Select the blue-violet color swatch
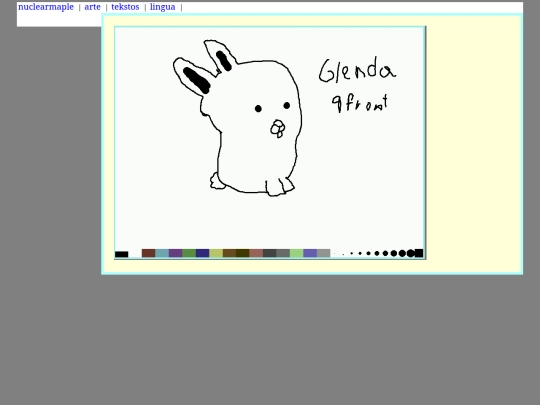This screenshot has width=540, height=405. tap(310, 253)
